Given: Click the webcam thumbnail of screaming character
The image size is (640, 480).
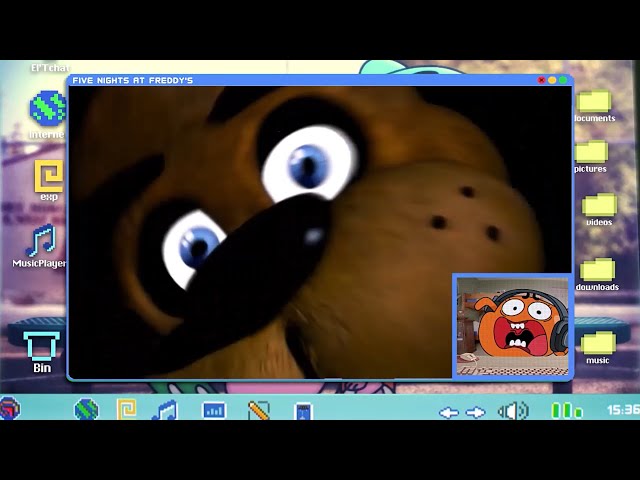Looking at the screenshot, I should coord(513,326).
